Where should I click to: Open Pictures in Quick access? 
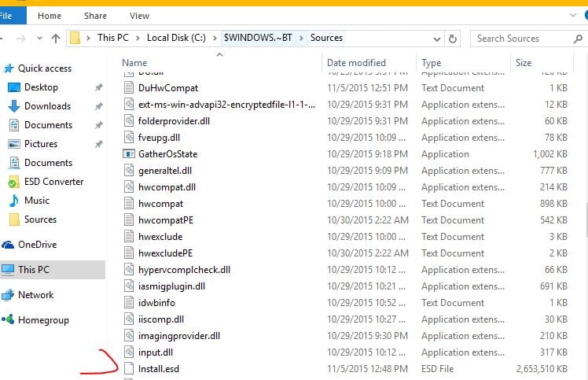point(41,143)
